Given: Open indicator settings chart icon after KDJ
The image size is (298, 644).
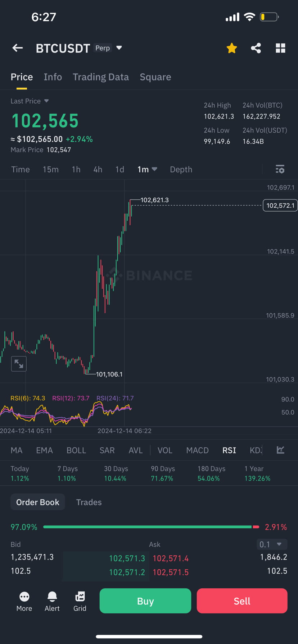Looking at the screenshot, I should click(280, 450).
